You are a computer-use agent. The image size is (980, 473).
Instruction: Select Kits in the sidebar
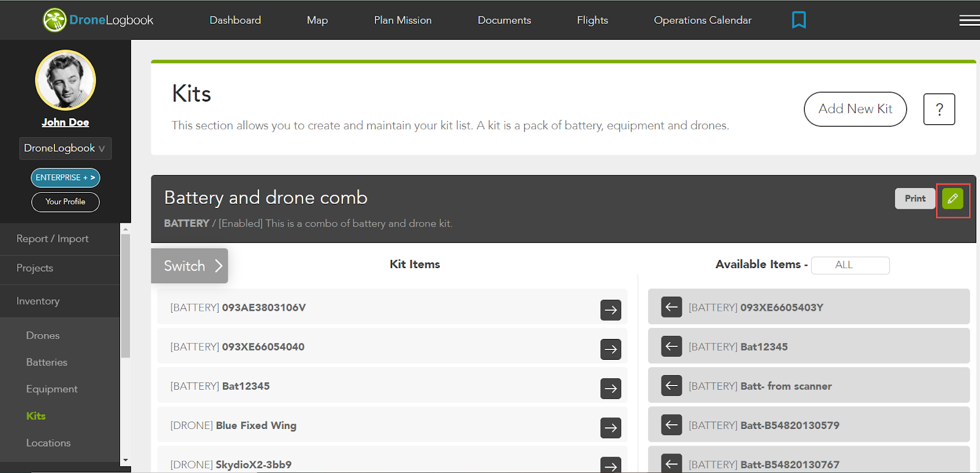coord(36,416)
